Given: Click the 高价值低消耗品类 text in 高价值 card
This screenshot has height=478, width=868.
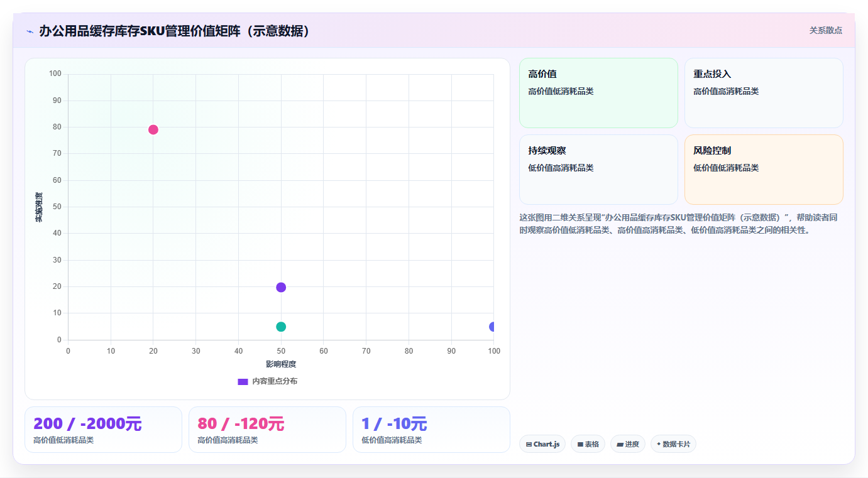Looking at the screenshot, I should pyautogui.click(x=561, y=91).
